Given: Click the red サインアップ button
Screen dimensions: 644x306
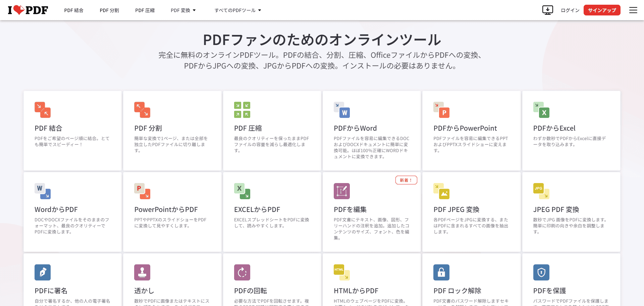Looking at the screenshot, I should pos(602,10).
